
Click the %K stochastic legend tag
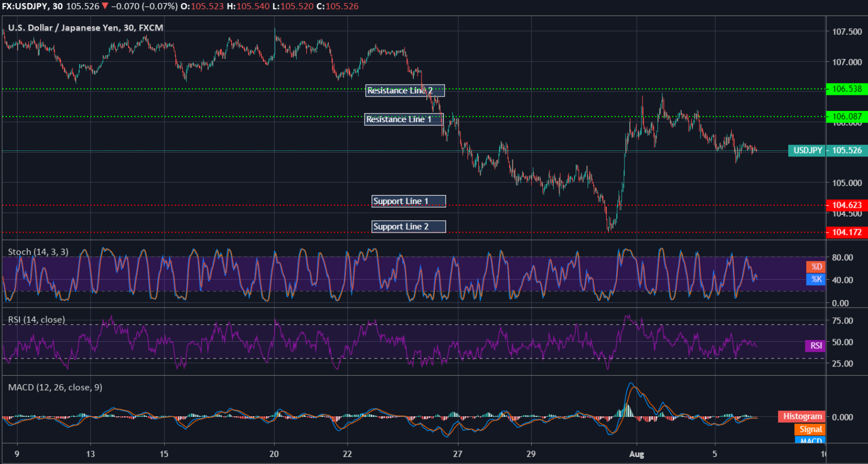(816, 279)
